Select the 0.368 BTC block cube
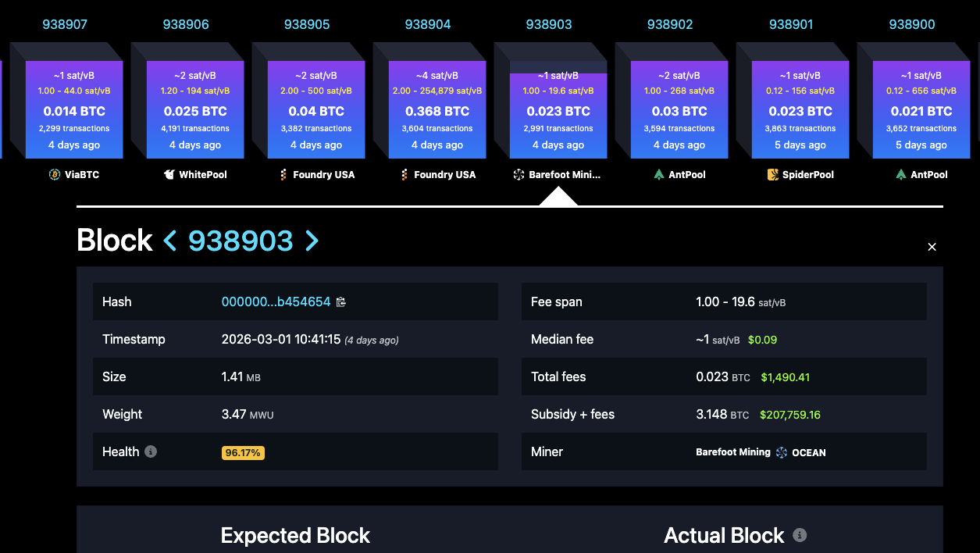This screenshot has width=980, height=553. (x=437, y=109)
